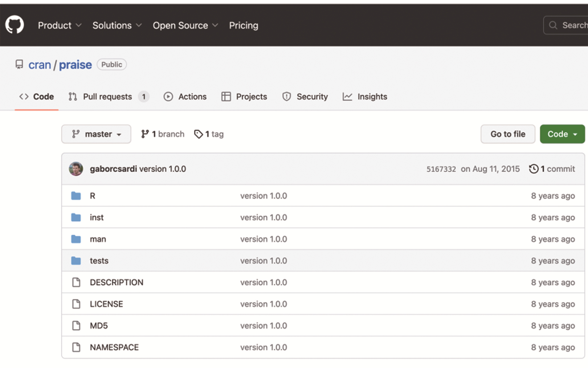588x368 pixels.
Task: Switch to the Pull requests tab
Action: (108, 97)
